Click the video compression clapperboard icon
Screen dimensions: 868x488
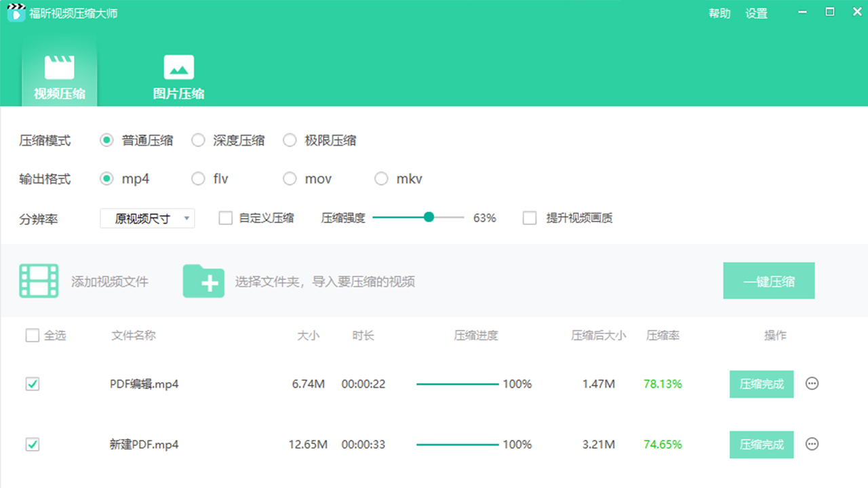coord(60,67)
